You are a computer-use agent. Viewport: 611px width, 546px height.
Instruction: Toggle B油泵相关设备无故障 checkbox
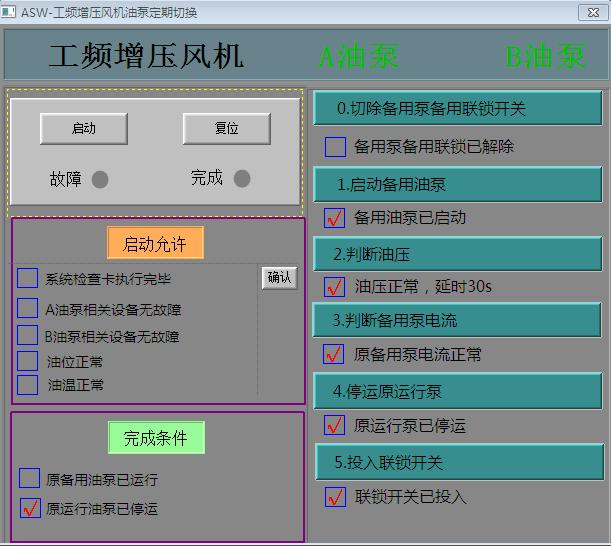[28, 335]
